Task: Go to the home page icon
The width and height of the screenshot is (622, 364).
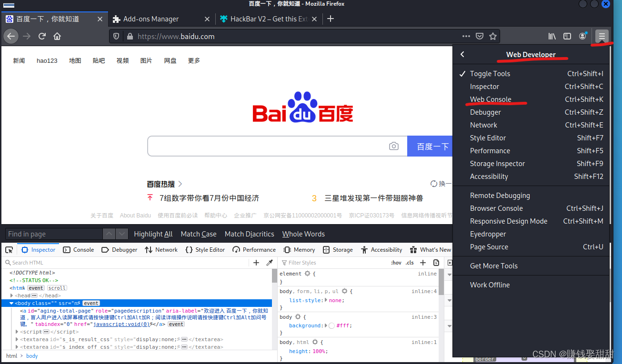Action: (x=57, y=36)
